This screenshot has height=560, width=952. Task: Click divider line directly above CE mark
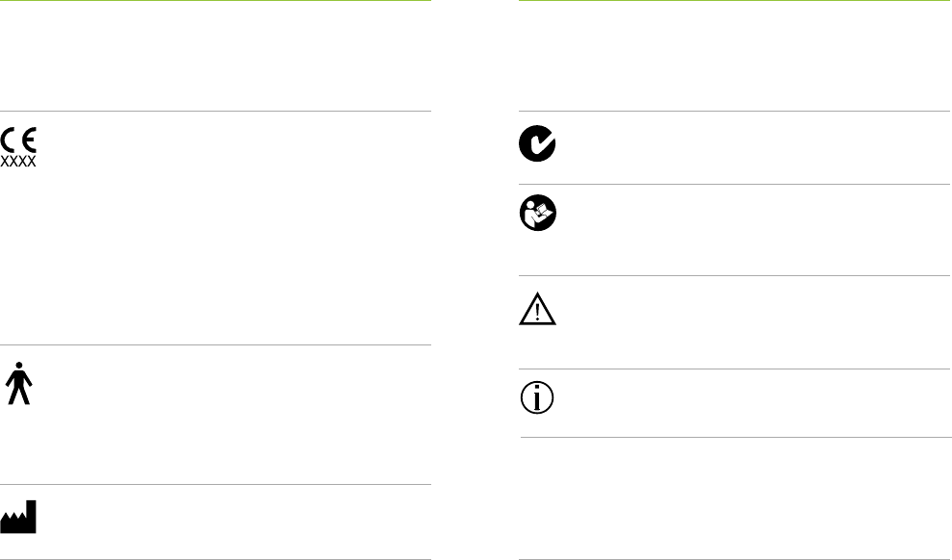click(x=216, y=111)
